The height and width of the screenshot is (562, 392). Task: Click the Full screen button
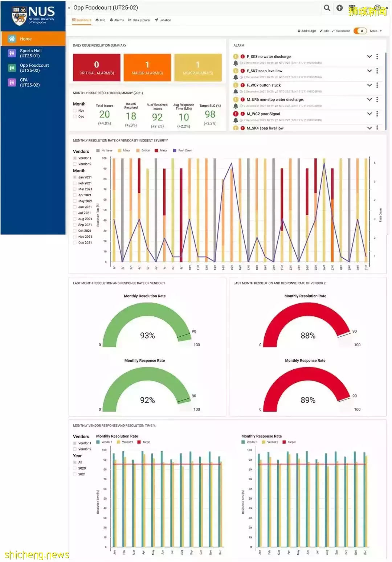click(341, 31)
